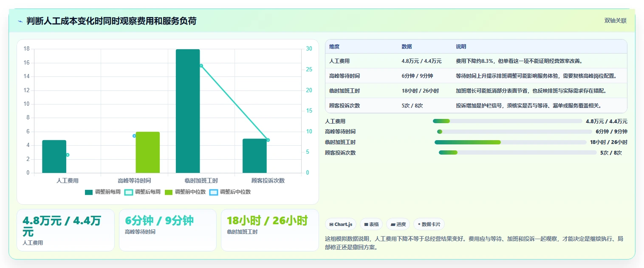
Task: Click the line point above 临时加班工时
Action: tap(201, 66)
